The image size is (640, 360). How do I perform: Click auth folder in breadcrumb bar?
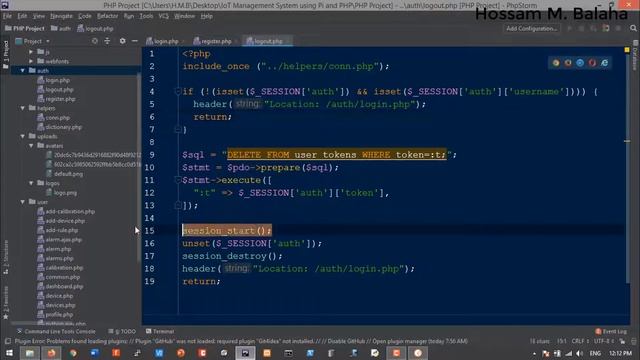tap(61, 29)
